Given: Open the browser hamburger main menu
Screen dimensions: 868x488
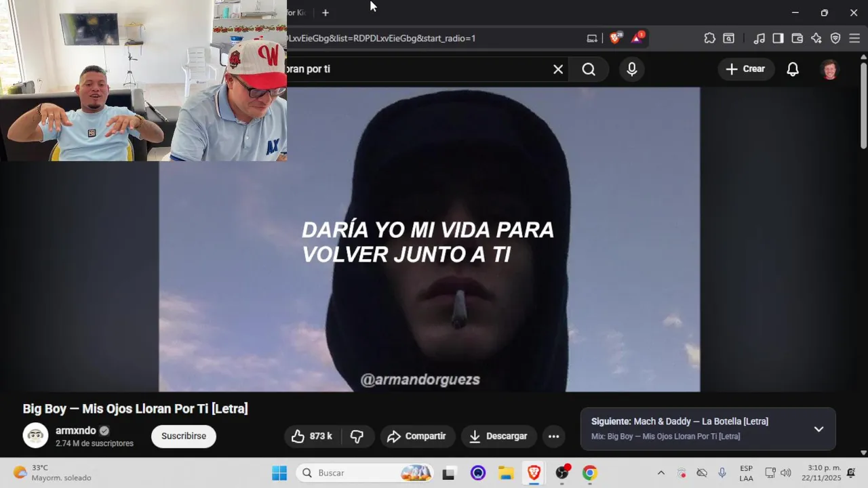Looking at the screenshot, I should click(x=854, y=38).
